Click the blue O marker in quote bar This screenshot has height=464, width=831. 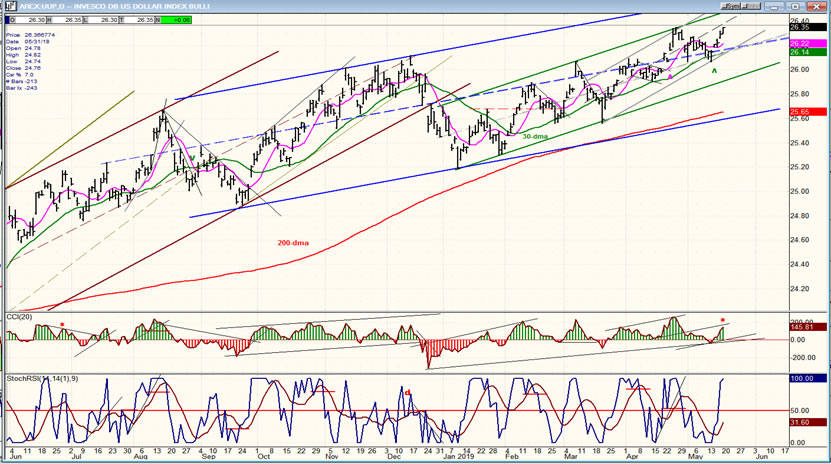click(10, 19)
